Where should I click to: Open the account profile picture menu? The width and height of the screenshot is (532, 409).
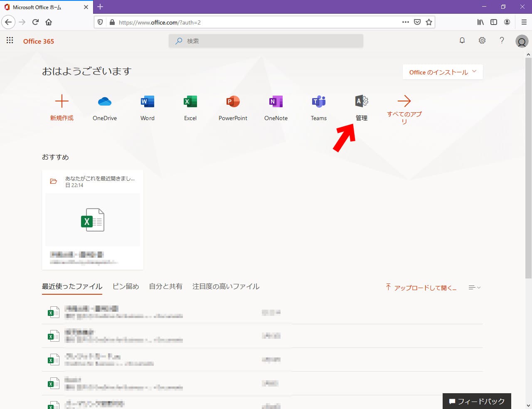pyautogui.click(x=522, y=41)
